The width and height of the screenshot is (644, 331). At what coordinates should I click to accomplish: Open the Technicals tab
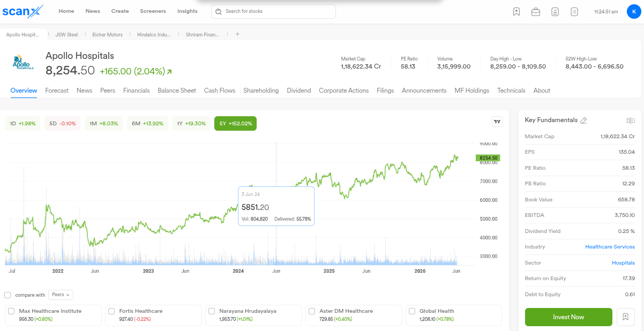(x=511, y=91)
